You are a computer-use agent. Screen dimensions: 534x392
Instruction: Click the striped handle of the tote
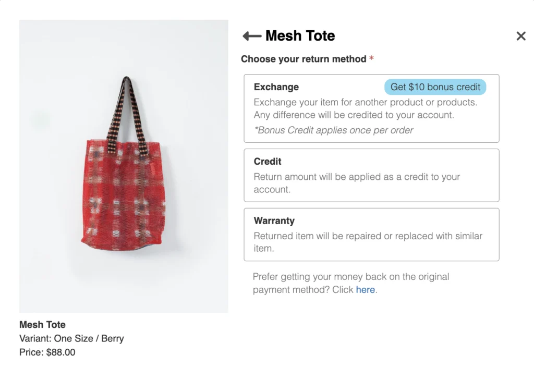pos(127,112)
